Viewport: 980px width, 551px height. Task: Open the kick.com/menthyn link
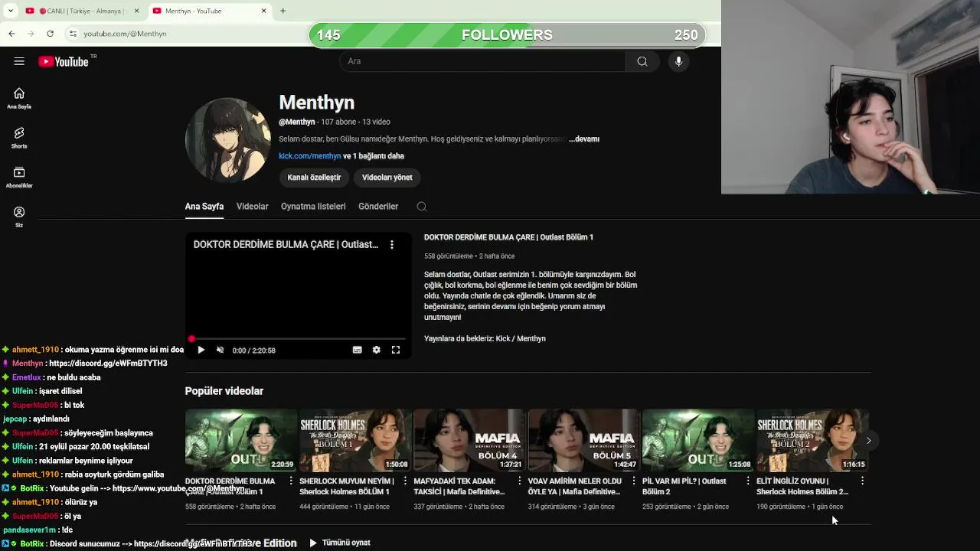pyautogui.click(x=309, y=156)
